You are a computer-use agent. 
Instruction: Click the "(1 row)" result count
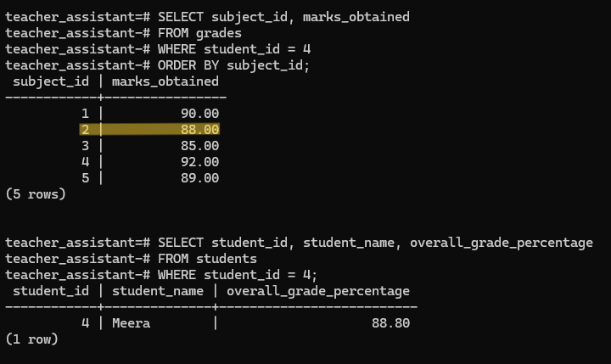click(x=31, y=339)
